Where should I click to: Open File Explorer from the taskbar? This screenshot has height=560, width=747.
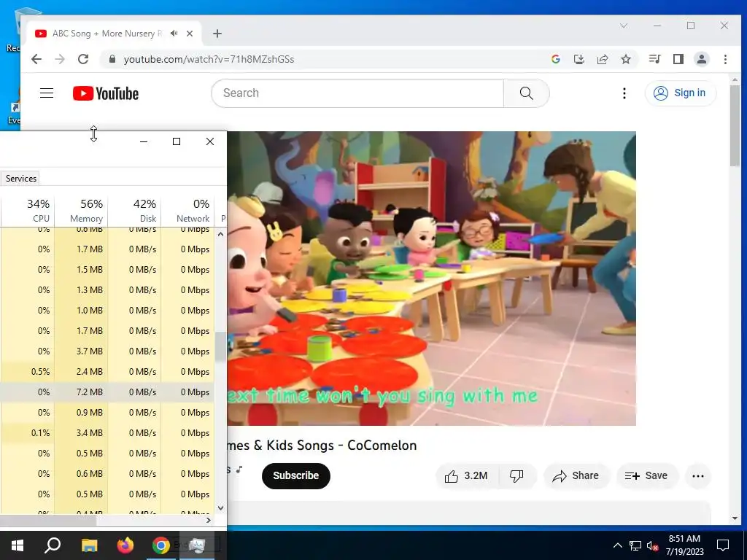pyautogui.click(x=89, y=545)
